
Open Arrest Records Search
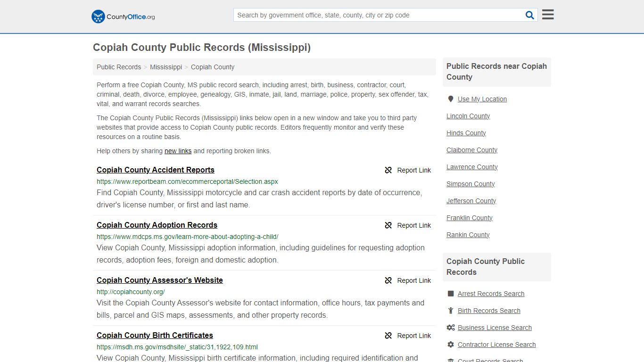point(491,294)
